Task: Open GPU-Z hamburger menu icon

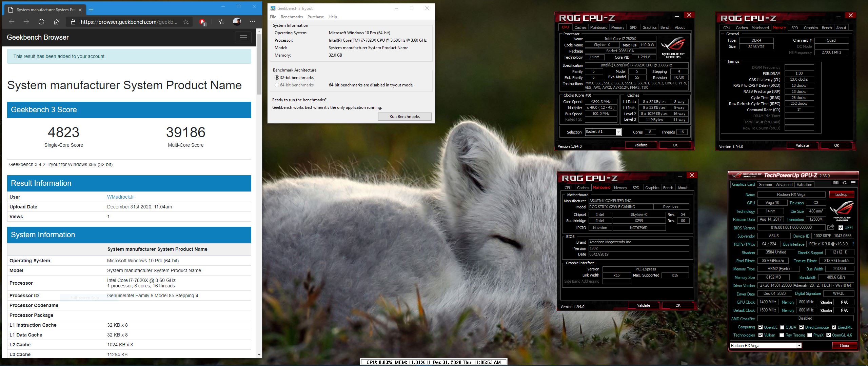Action: point(853,183)
